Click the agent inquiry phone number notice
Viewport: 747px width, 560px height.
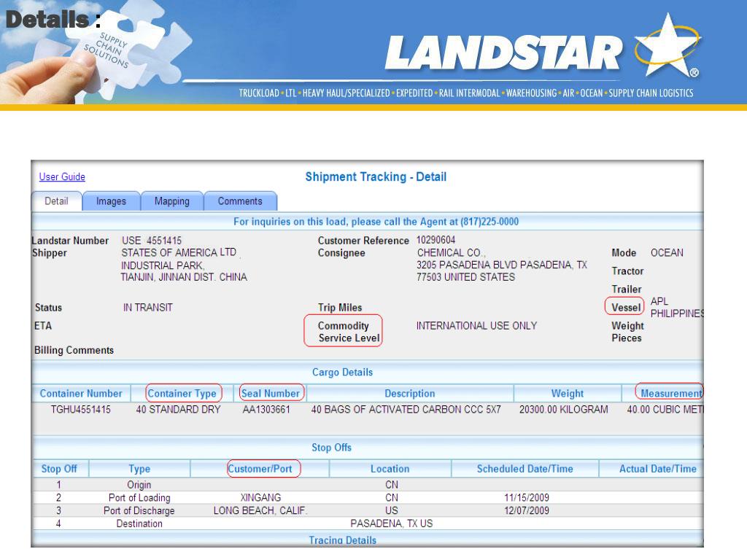point(376,222)
